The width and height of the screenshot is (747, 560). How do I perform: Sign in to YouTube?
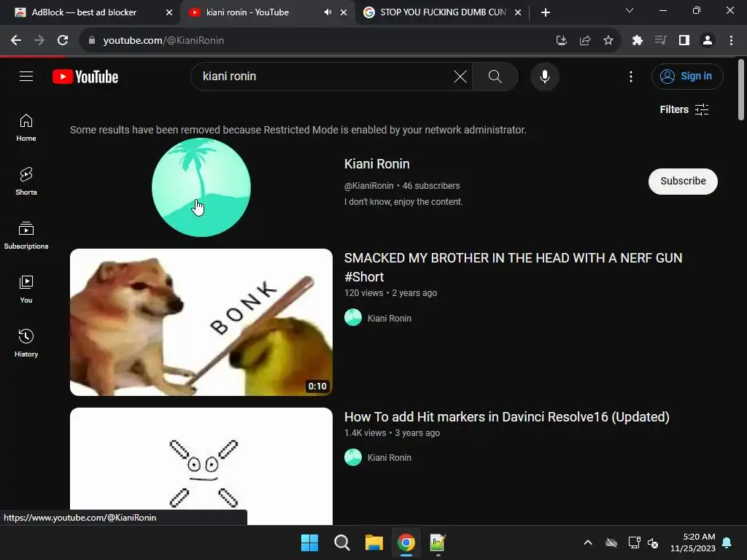[x=687, y=76]
